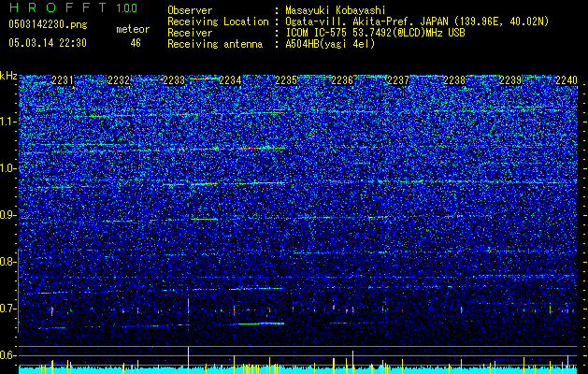Click the 1.1 kHz axis label
The height and width of the screenshot is (374, 588).
coord(7,122)
